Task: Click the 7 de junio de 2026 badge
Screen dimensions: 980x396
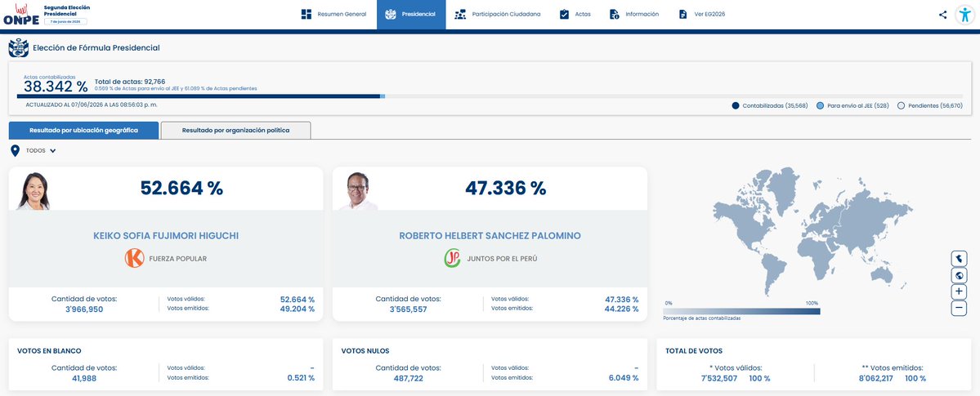Action: click(x=65, y=21)
